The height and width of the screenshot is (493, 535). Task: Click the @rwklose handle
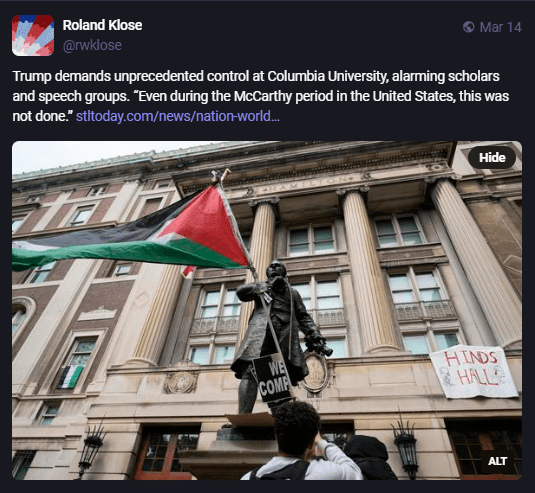[92, 45]
